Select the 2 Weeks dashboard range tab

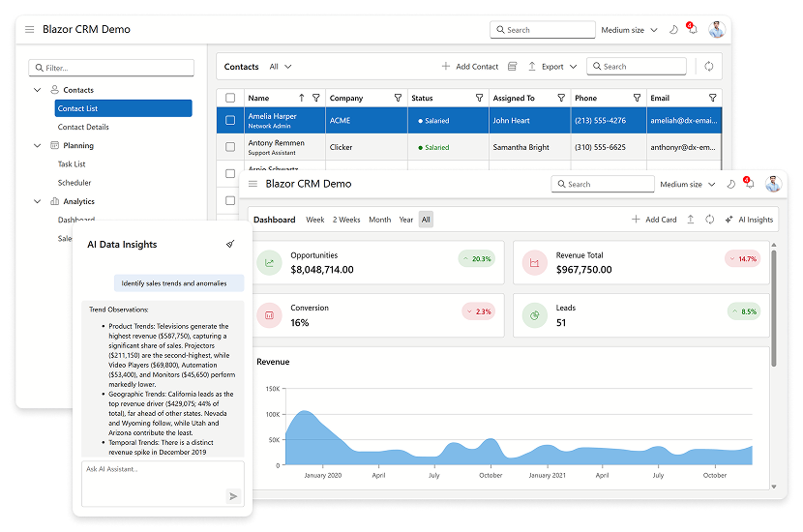346,220
